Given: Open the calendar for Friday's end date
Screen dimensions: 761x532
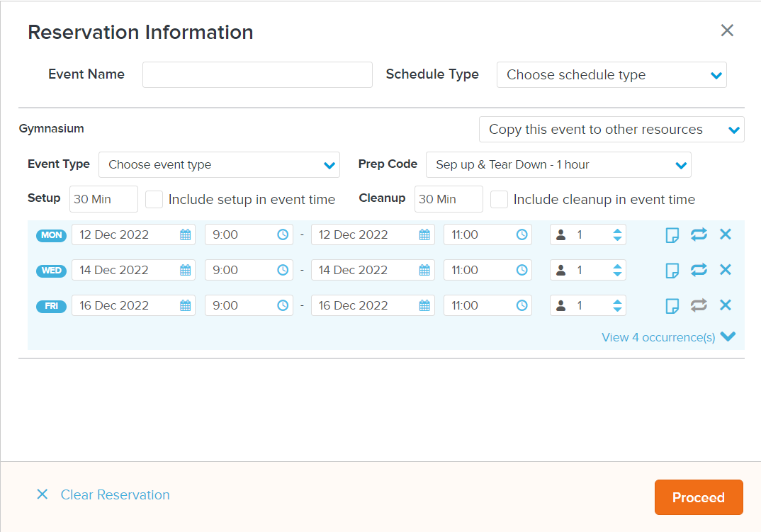Looking at the screenshot, I should [x=423, y=305].
